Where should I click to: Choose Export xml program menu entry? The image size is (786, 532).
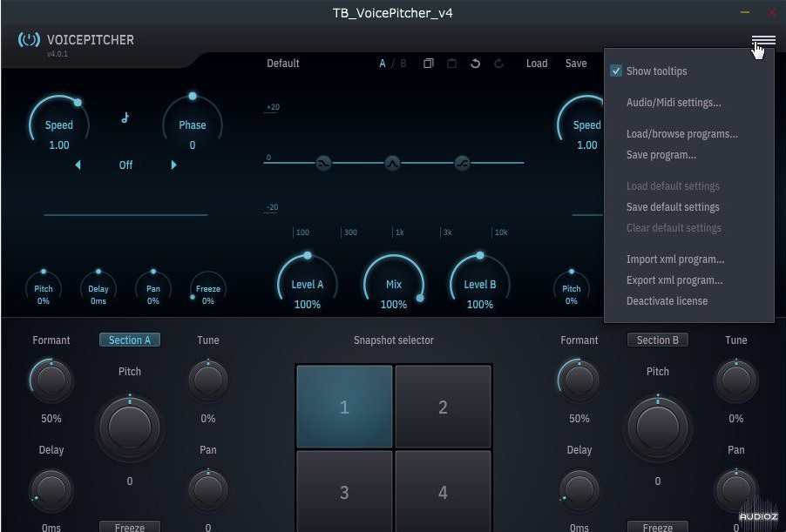674,280
